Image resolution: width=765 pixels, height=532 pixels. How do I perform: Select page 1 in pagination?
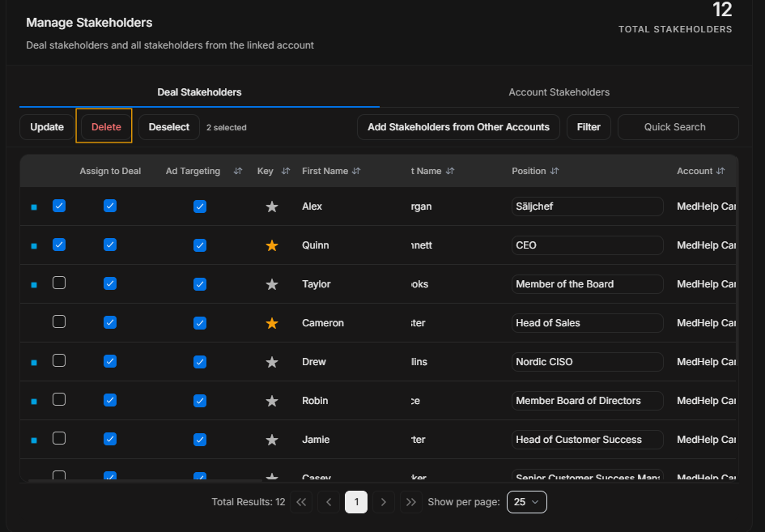[356, 502]
